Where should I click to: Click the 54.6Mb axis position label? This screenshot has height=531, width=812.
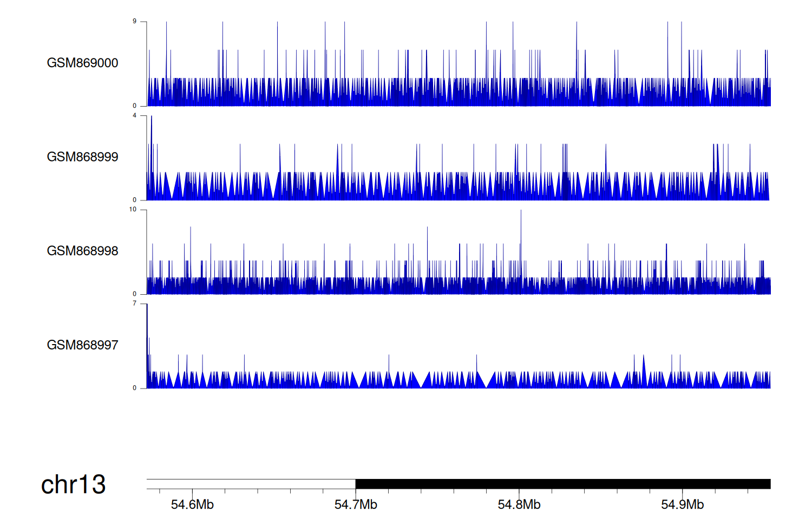[192, 505]
